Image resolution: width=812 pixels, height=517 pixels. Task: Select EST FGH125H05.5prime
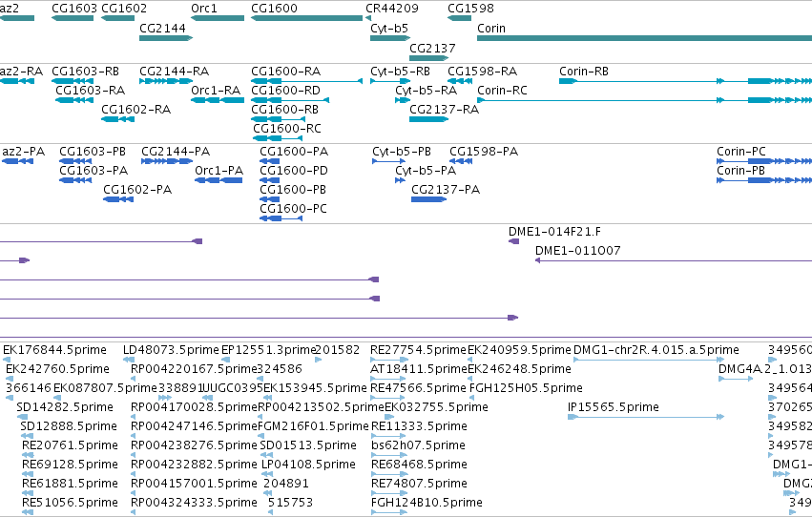click(526, 387)
